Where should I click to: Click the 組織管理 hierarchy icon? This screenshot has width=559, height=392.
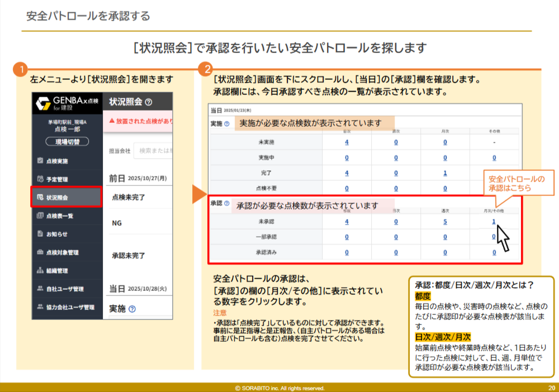coord(40,271)
